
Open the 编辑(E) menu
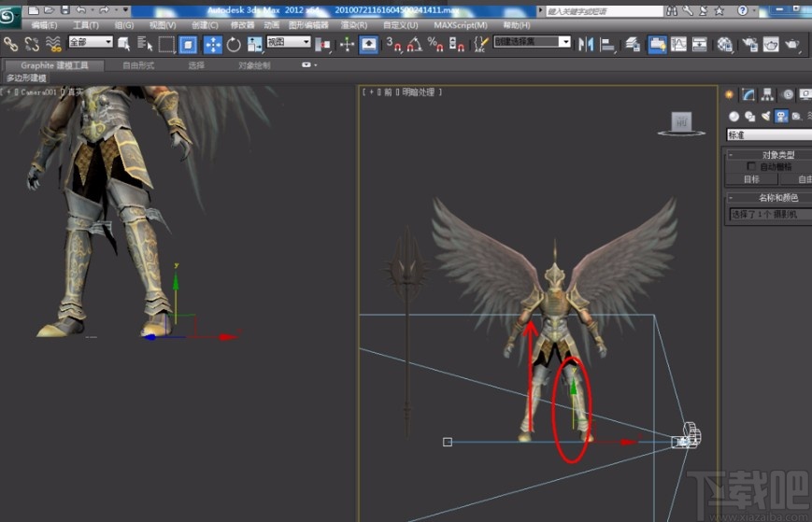[44, 25]
